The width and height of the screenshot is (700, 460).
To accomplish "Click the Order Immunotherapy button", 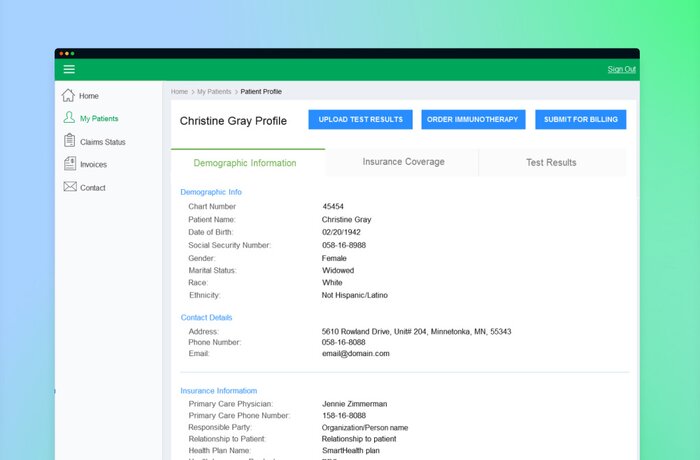I will point(473,120).
